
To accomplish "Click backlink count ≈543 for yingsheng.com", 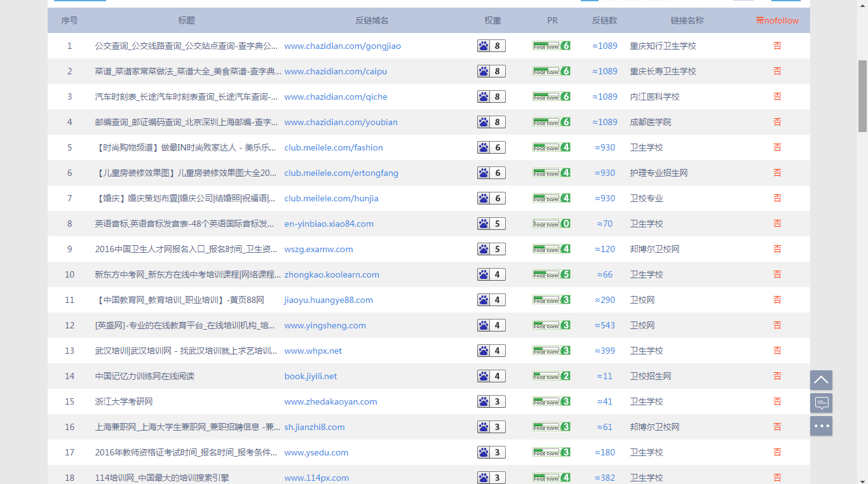I will [x=605, y=325].
